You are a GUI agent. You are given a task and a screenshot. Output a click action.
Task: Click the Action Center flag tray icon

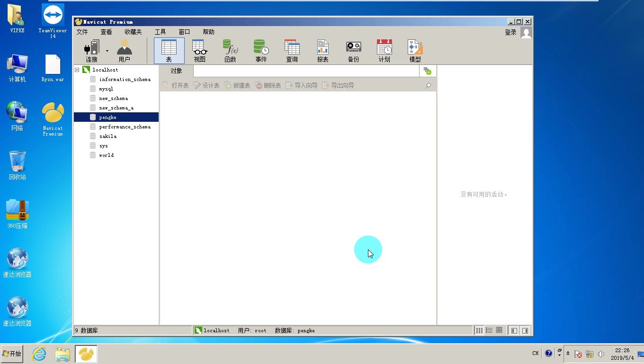[578, 354]
